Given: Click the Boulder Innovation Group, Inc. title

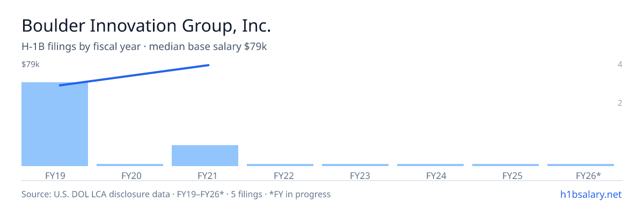Looking at the screenshot, I should [147, 26].
